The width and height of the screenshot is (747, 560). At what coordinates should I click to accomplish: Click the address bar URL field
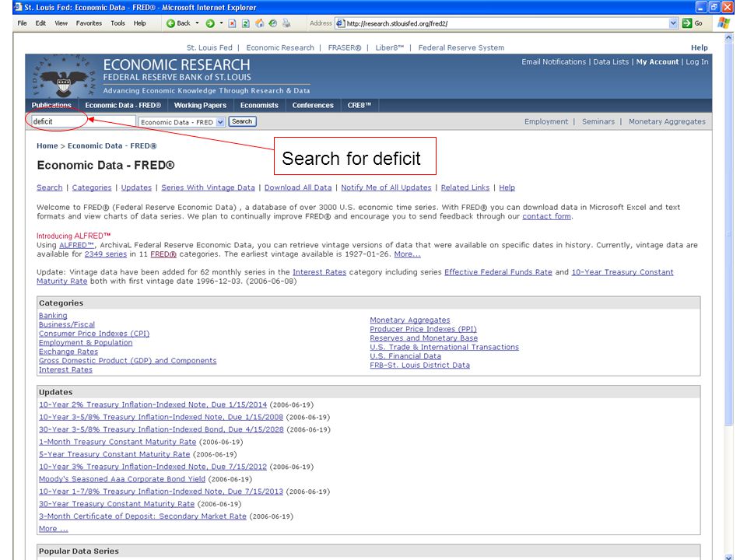click(x=506, y=23)
